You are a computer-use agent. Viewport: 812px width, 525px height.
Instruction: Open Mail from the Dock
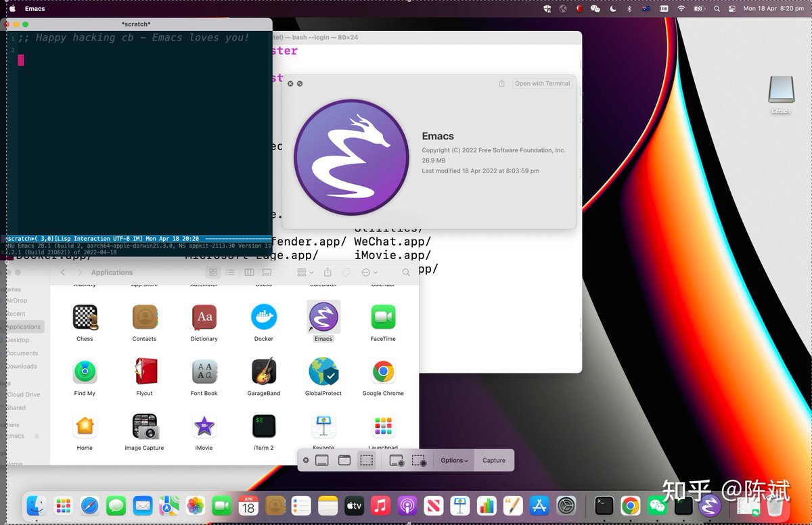coord(143,505)
